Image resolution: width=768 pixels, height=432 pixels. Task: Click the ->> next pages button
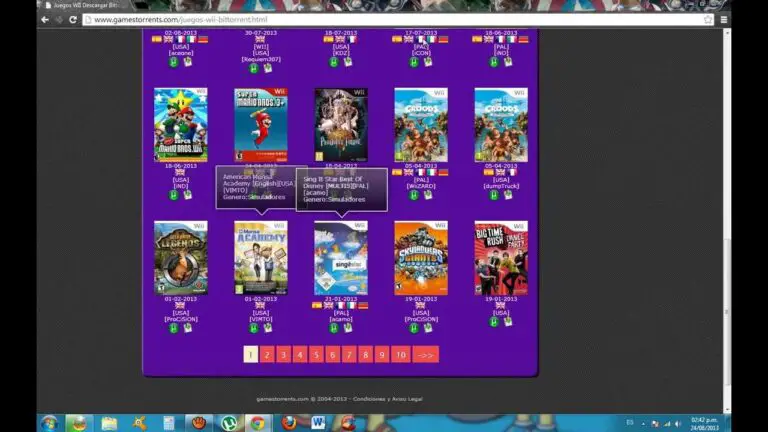click(426, 355)
